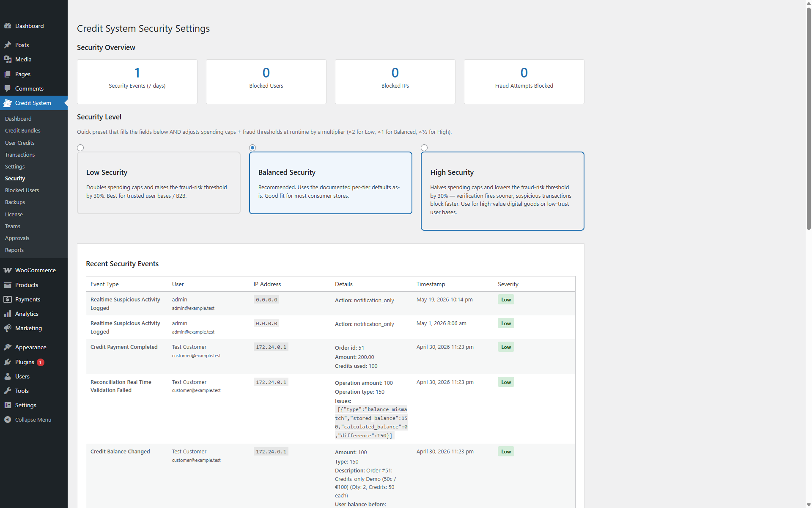Select the Low Security radio button

(80, 148)
